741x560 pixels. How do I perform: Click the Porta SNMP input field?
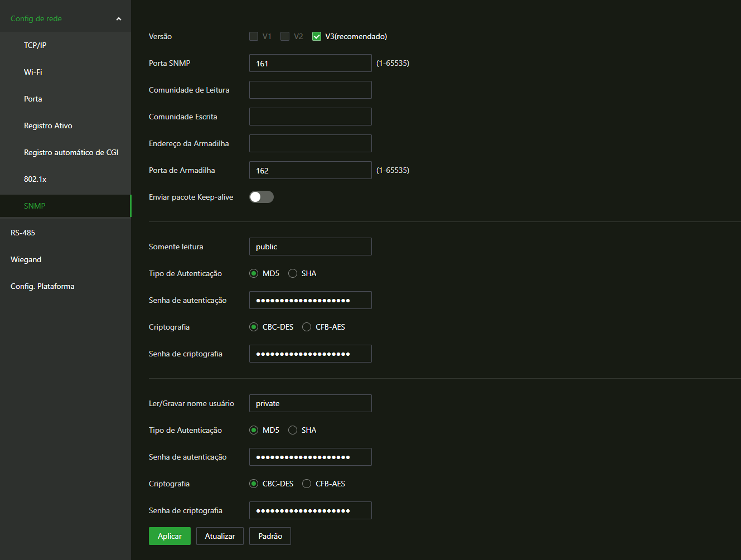pos(310,63)
